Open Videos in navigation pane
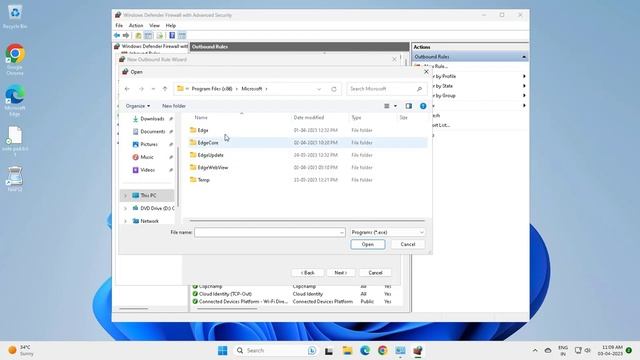The width and height of the screenshot is (640, 360). click(147, 170)
